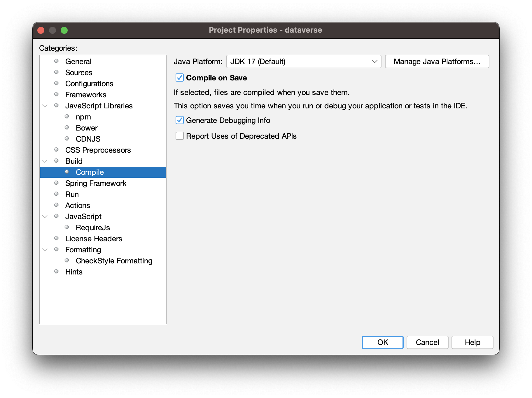Click the bullet icon beside CSS Preprocessors

56,150
